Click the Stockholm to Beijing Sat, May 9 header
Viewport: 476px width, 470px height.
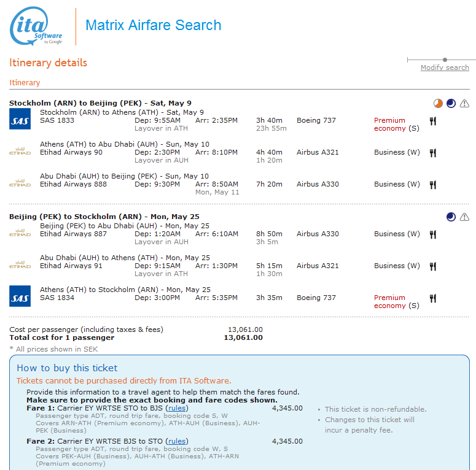click(x=100, y=103)
